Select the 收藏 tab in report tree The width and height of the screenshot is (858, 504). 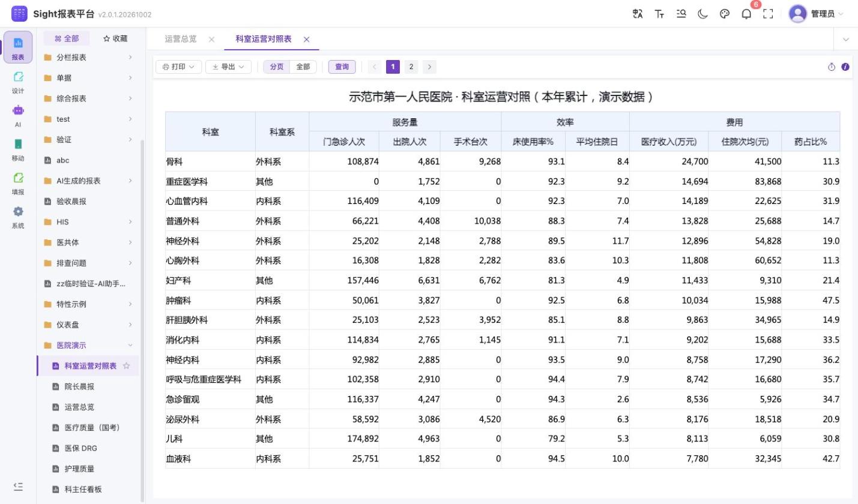coord(115,38)
